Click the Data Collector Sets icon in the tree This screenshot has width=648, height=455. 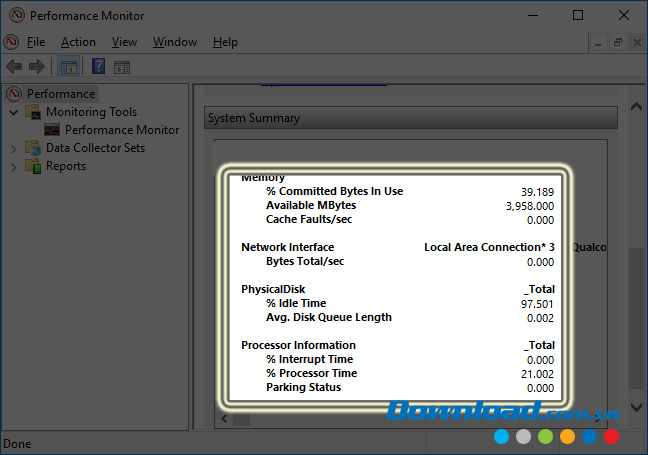click(x=33, y=148)
